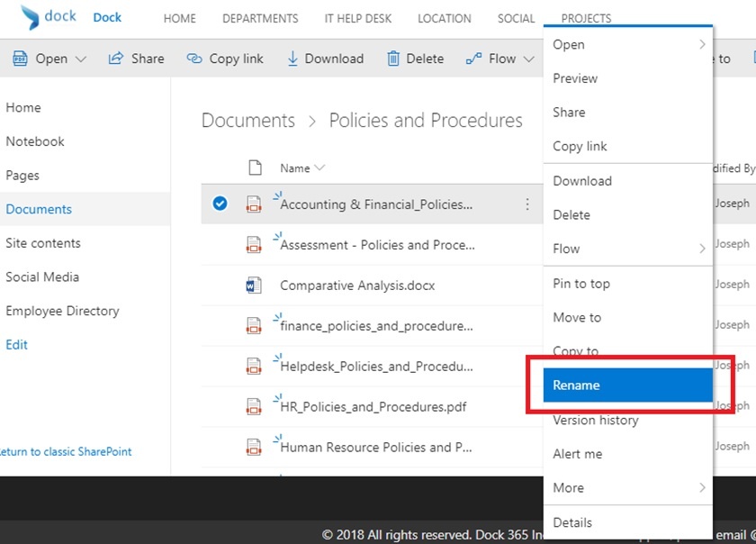
Task: Click the Flow icon in the command bar
Action: click(x=472, y=58)
